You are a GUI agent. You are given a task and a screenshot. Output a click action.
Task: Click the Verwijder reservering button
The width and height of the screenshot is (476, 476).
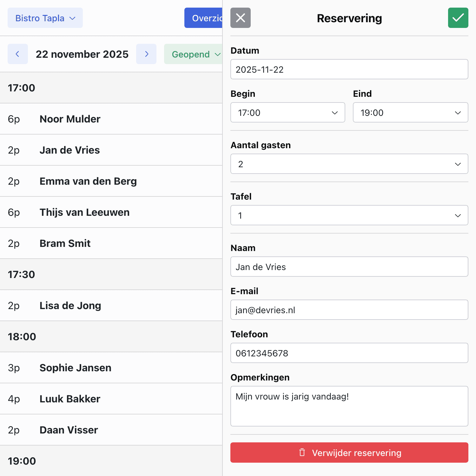click(349, 453)
